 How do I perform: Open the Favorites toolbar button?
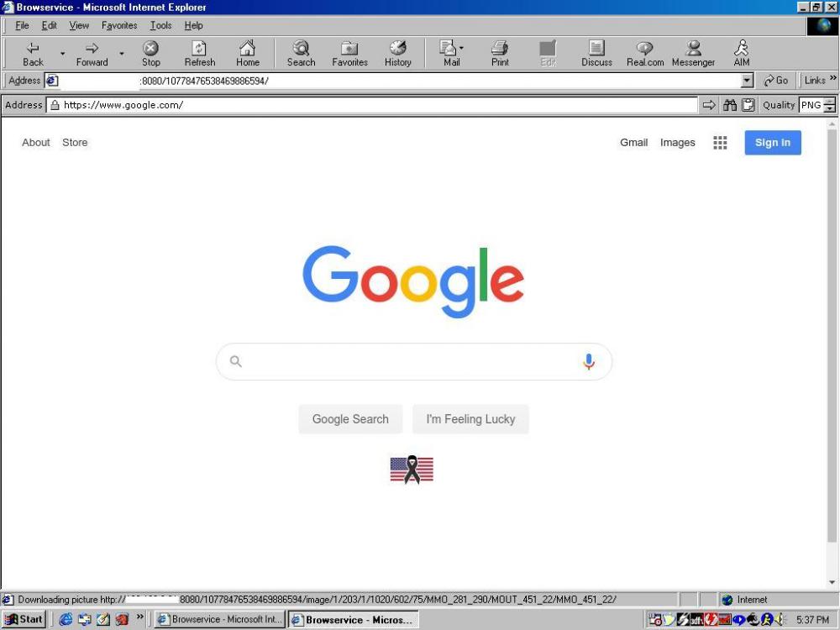349,54
